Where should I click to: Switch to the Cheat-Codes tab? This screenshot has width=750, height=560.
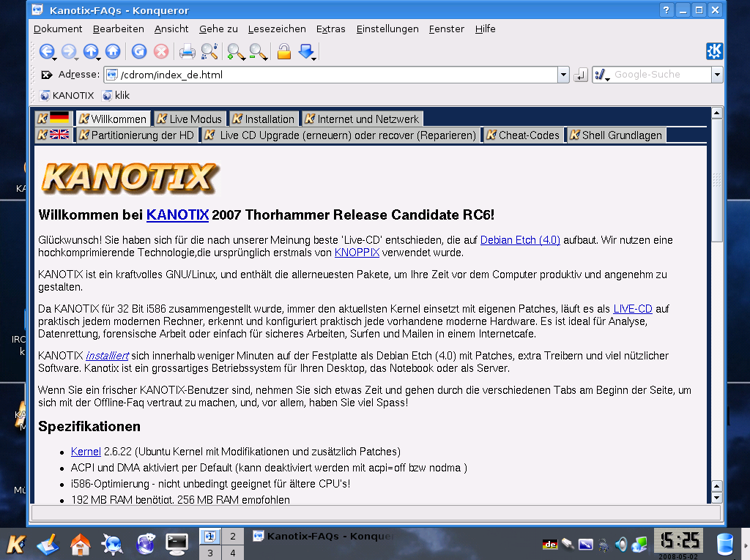tap(523, 135)
